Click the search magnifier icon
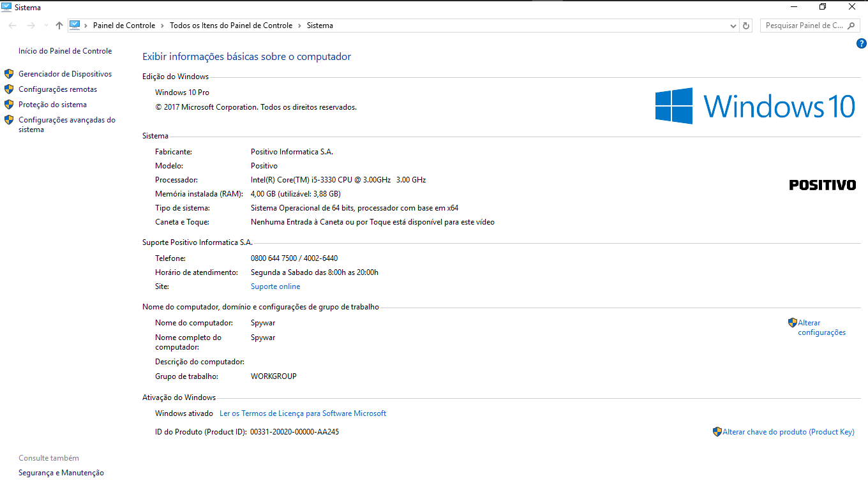Screen dimensions: 868x490 pos(851,26)
